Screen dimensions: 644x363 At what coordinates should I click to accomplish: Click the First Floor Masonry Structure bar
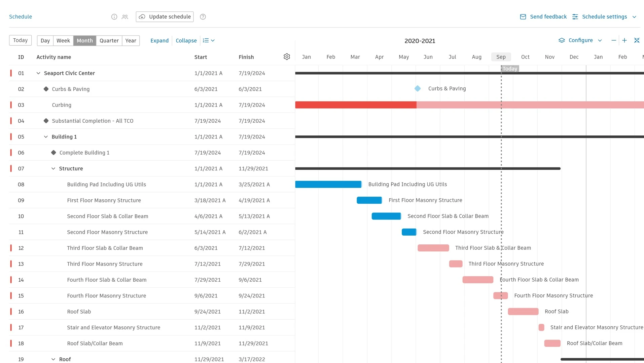click(369, 200)
